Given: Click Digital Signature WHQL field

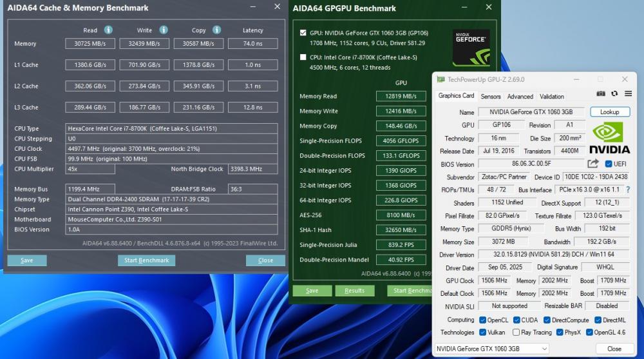Looking at the screenshot, I should tap(605, 267).
